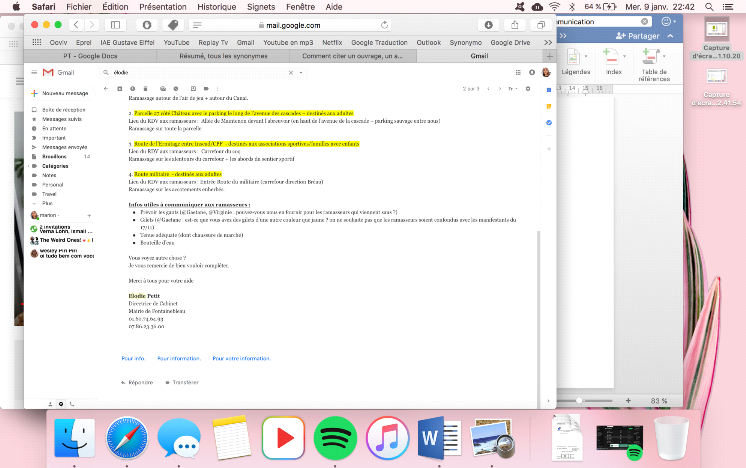Image resolution: width=746 pixels, height=468 pixels.
Task: Zoom in with plus button in Word
Action: (x=628, y=400)
